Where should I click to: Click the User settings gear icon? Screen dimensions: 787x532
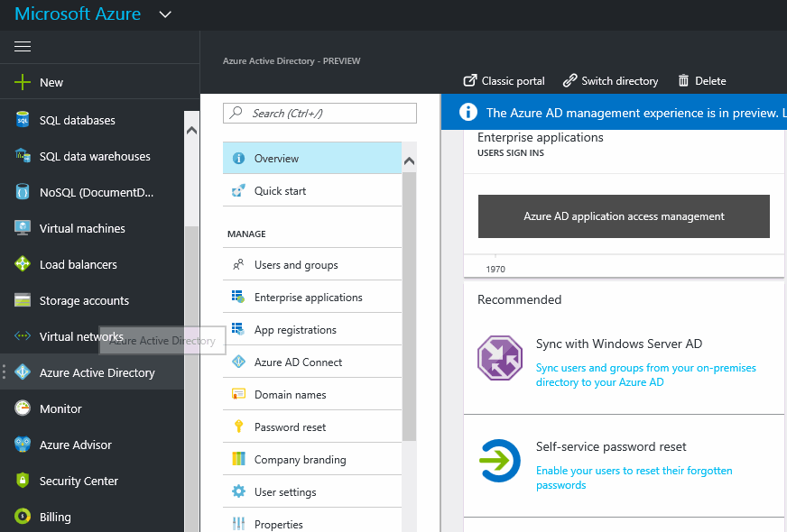pyautogui.click(x=239, y=491)
